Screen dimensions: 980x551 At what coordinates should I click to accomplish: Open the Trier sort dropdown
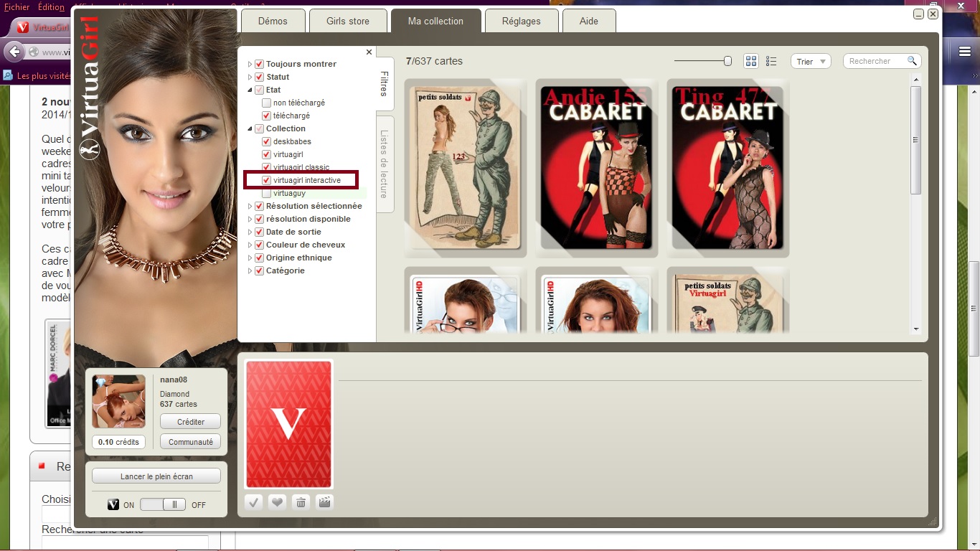(811, 62)
